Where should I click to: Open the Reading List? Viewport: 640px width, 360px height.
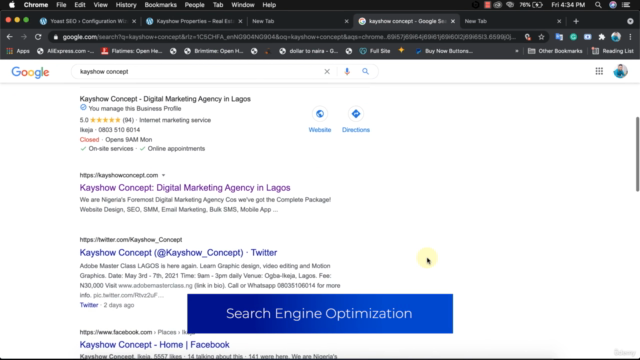[x=613, y=51]
